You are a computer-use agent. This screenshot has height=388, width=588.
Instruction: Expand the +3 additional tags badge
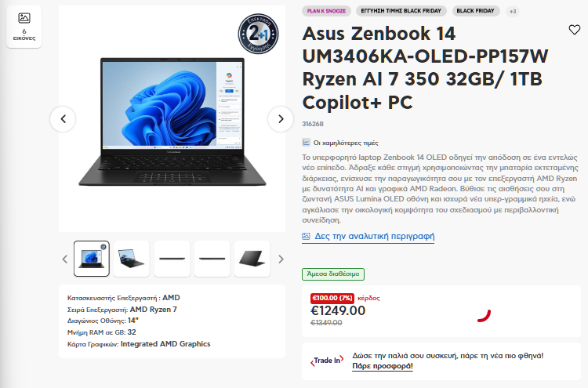[513, 12]
